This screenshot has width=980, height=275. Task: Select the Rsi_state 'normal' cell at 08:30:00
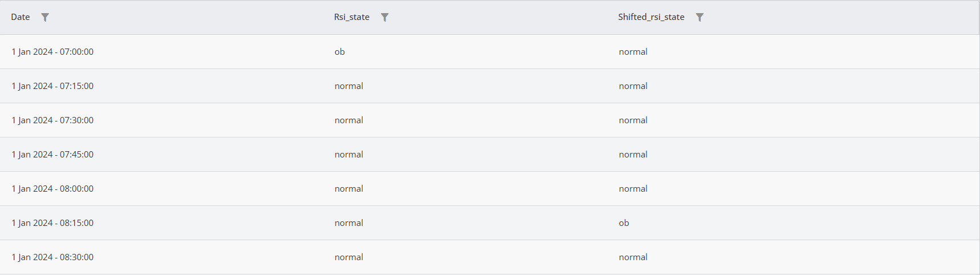[x=349, y=257]
